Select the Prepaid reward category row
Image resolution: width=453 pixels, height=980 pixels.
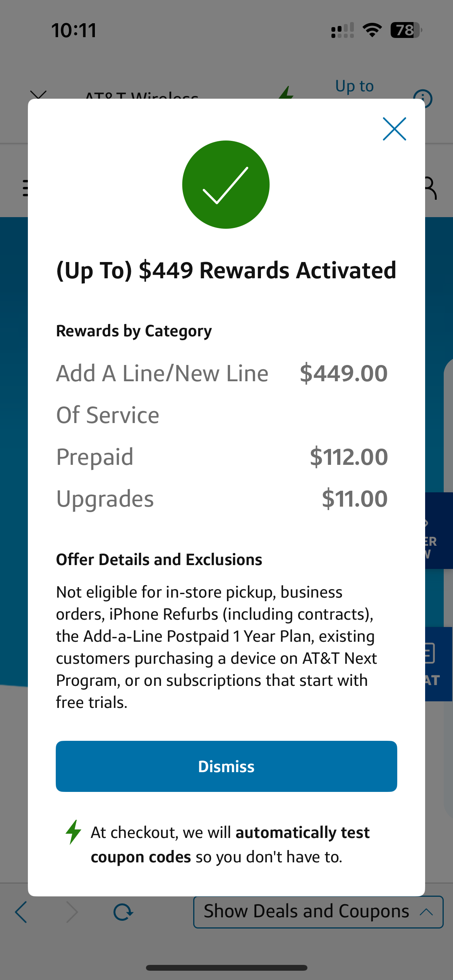(x=221, y=457)
